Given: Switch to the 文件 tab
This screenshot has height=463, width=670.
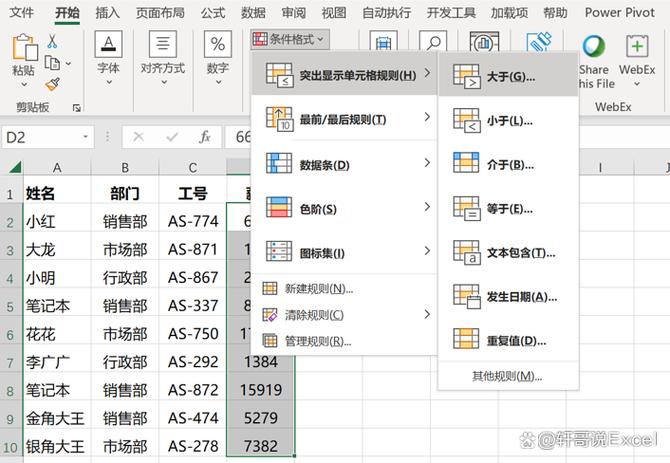Looking at the screenshot, I should (21, 12).
